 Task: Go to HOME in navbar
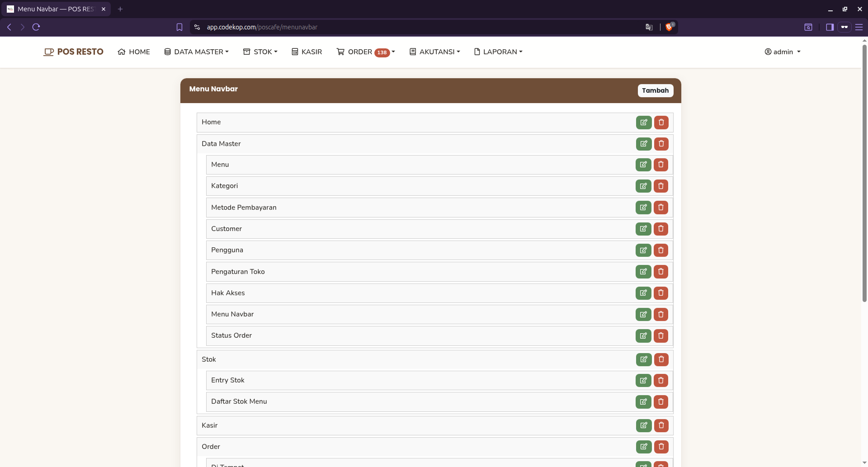134,52
